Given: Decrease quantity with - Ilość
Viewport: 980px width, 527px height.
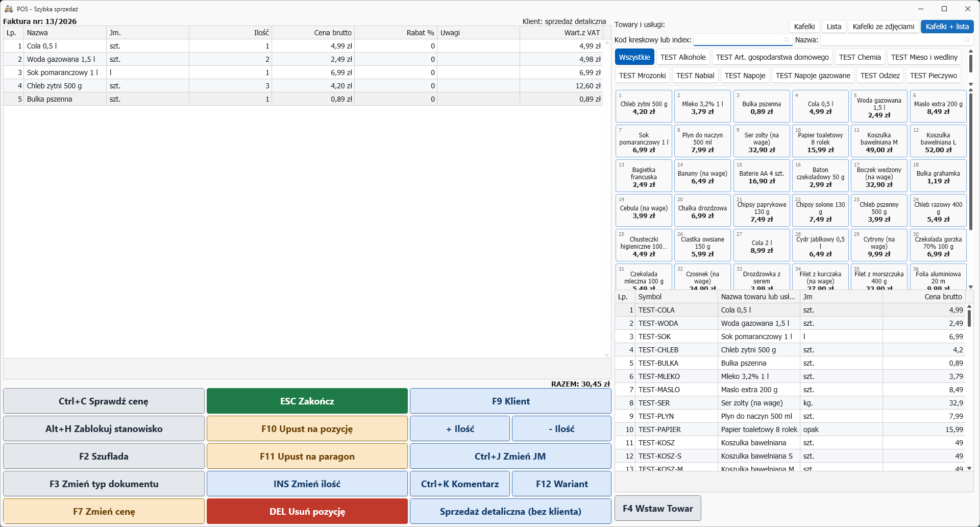Looking at the screenshot, I should click(561, 429).
